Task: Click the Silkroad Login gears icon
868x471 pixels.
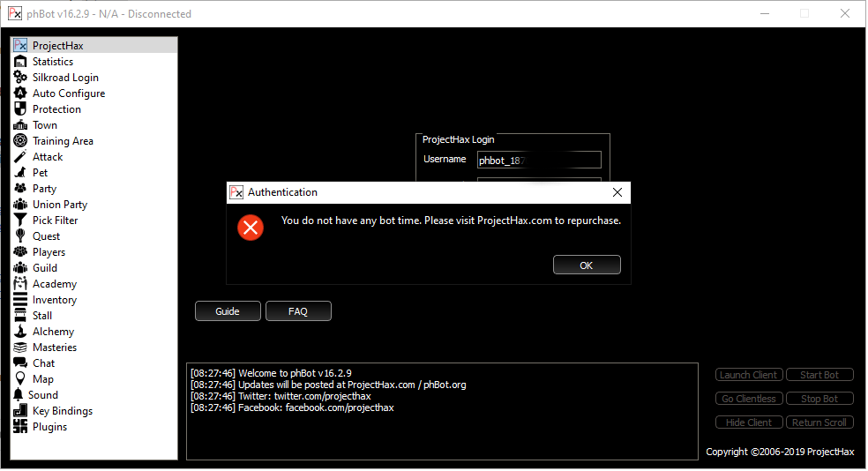Action: coord(20,78)
